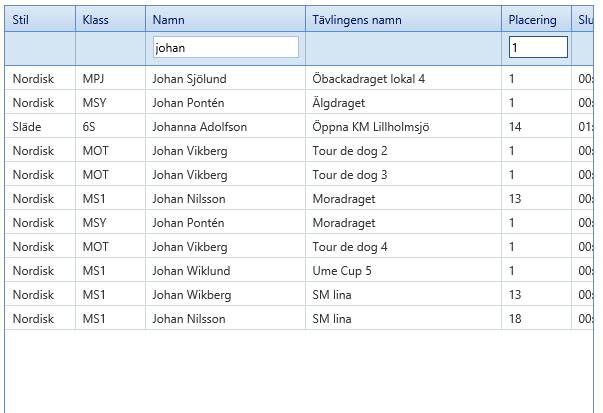This screenshot has width=603, height=413.
Task: Select the Tour de dog 3 cell
Action: (350, 175)
